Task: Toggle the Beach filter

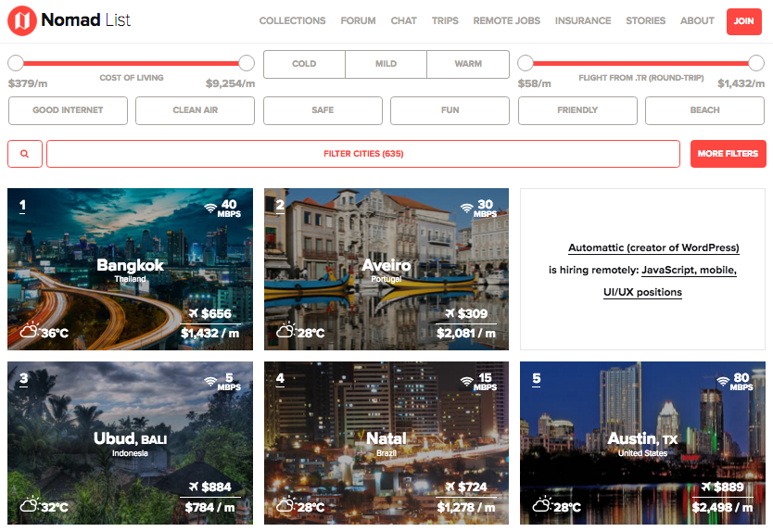Action: (x=704, y=110)
